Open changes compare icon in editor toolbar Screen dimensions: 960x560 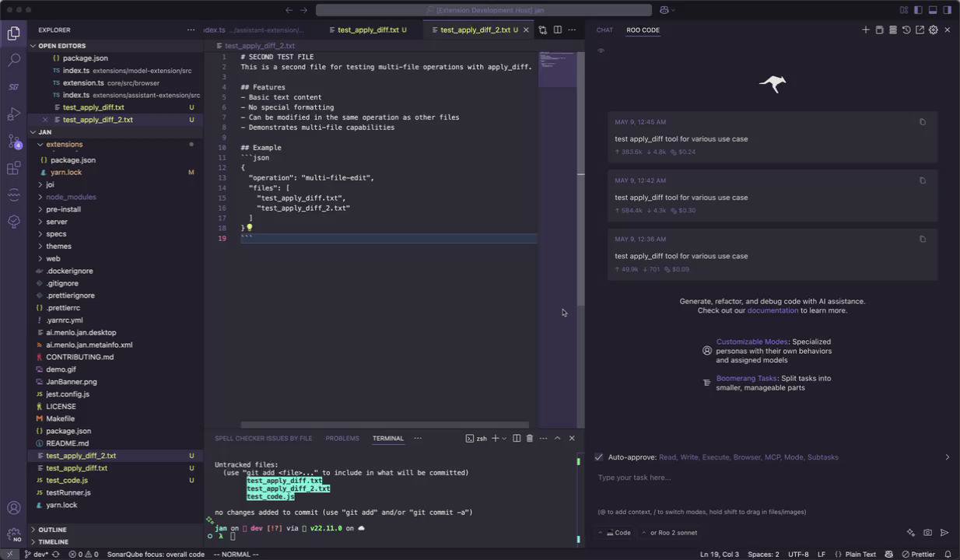[543, 30]
